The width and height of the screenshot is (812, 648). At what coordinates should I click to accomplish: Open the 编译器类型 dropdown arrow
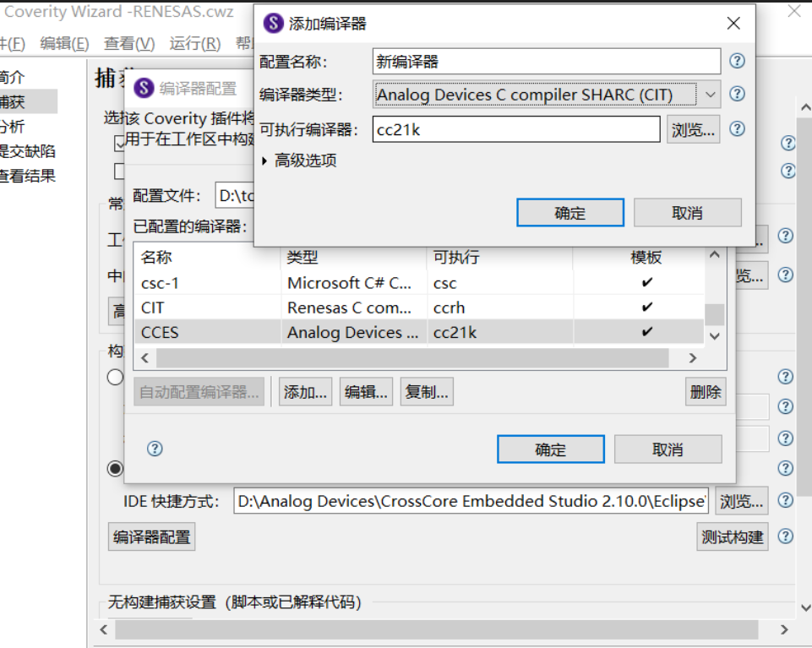pos(710,95)
